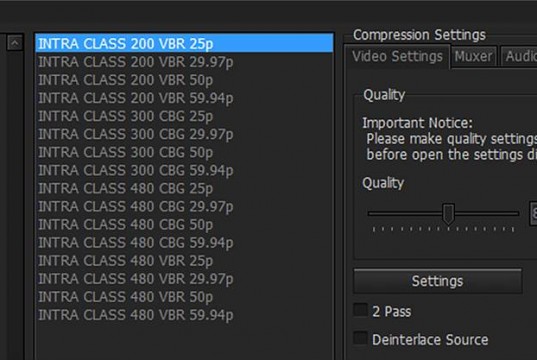Pick INTRA CLASS 300 CBG 25p preset

point(184,116)
